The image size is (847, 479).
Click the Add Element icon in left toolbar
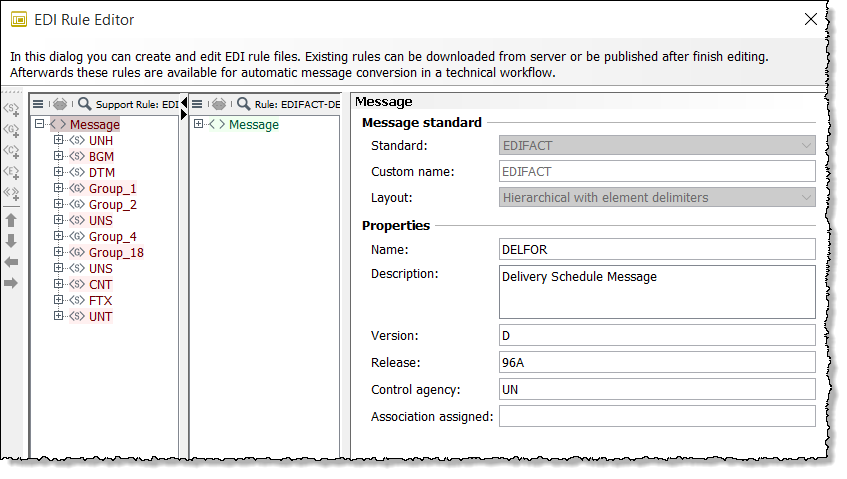coord(12,172)
